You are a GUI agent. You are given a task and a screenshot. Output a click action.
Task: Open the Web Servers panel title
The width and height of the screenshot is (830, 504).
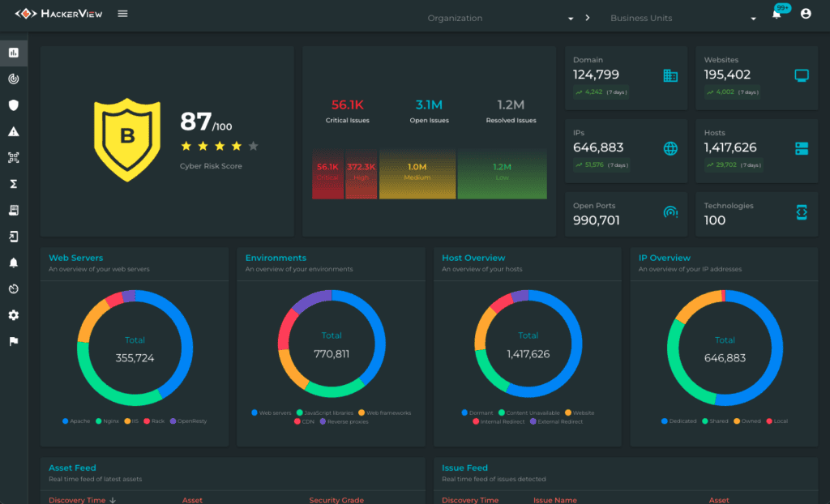(x=75, y=258)
